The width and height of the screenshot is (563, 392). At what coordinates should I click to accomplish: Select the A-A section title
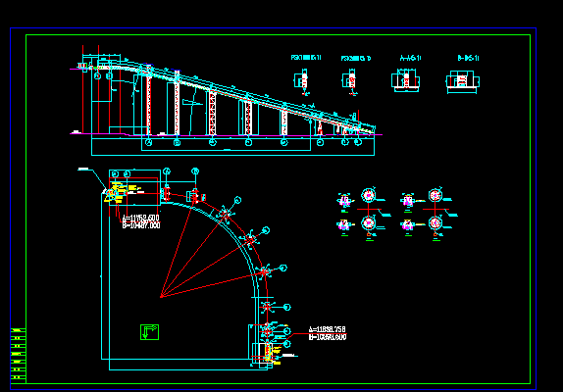point(410,58)
